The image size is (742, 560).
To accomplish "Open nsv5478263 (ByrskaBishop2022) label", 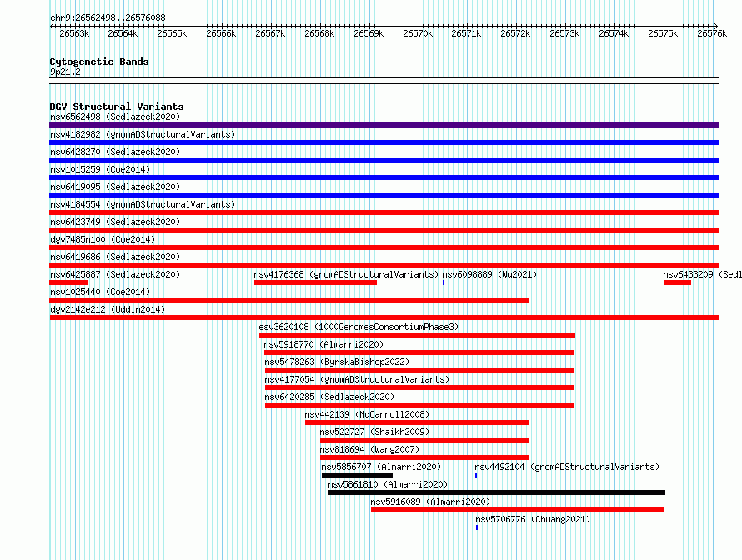I will tap(337, 362).
